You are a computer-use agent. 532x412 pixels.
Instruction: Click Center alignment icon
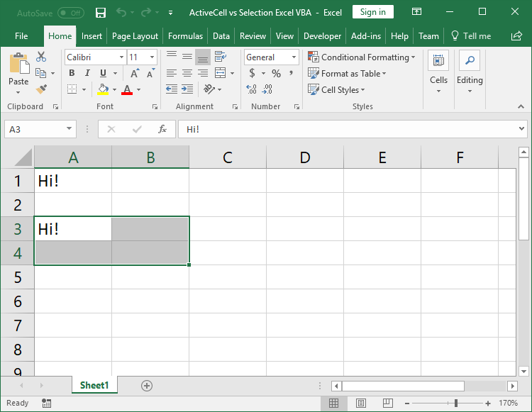pos(187,73)
